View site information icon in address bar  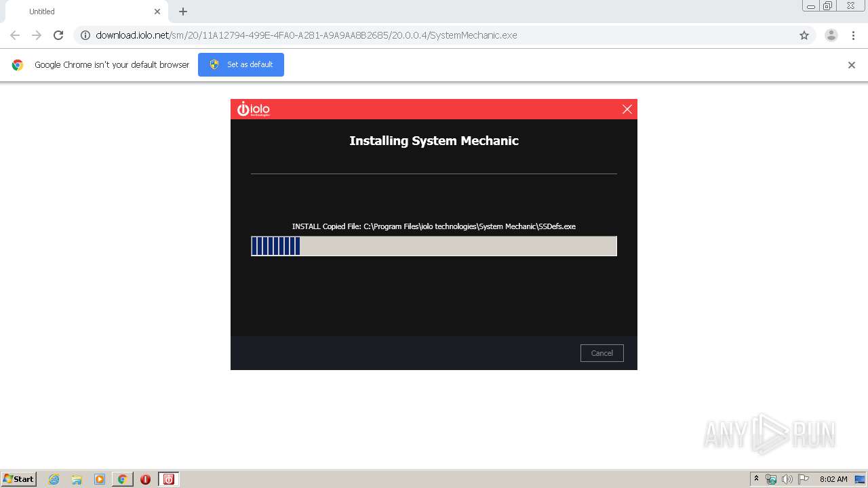85,35
